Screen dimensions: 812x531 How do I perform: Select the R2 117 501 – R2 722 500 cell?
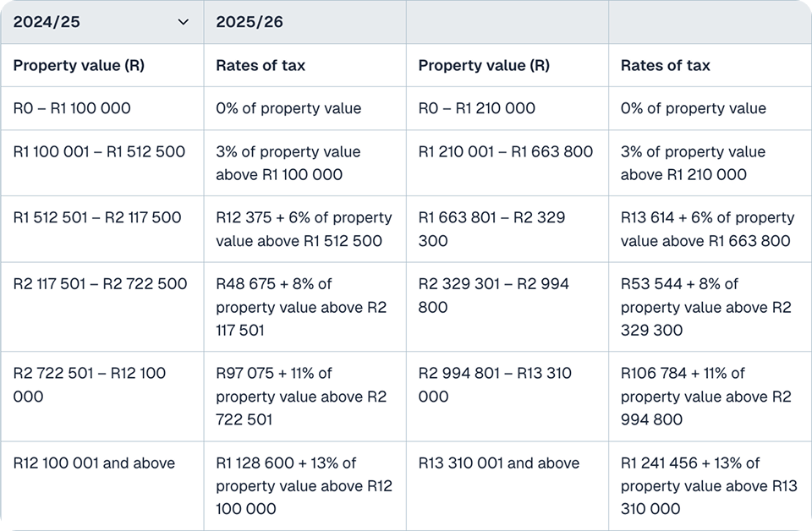coord(100,284)
